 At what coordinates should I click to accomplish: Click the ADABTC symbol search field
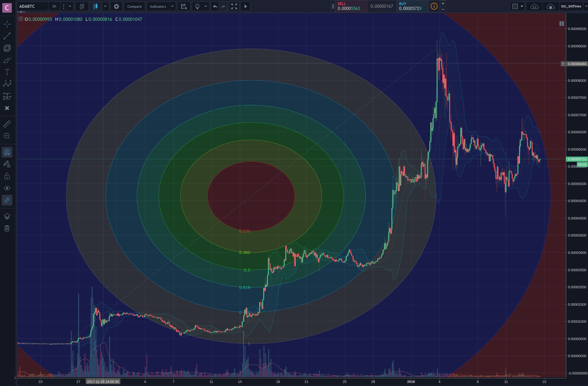tap(32, 6)
